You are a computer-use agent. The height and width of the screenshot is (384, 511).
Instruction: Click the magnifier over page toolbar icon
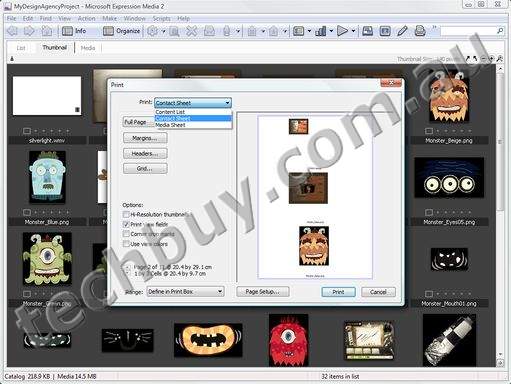click(174, 31)
